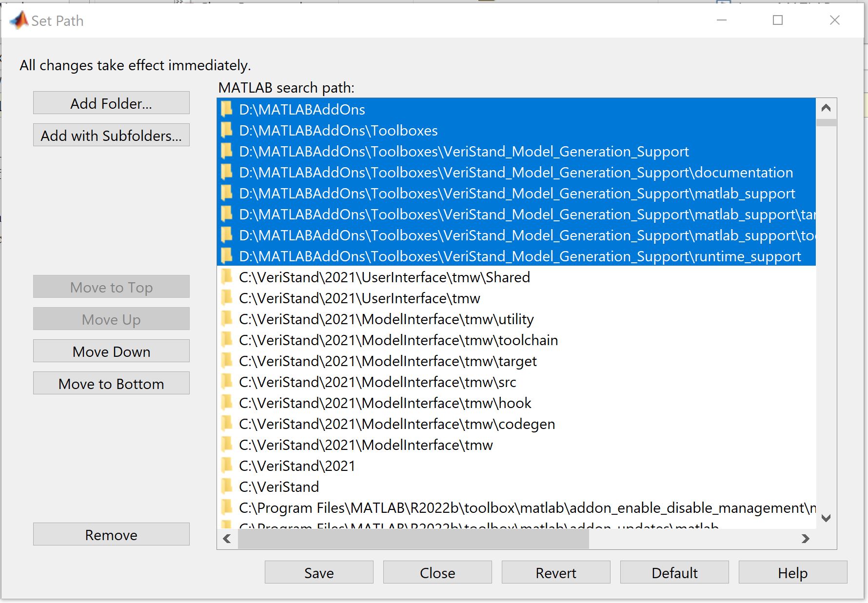Click folder icon for ModelInterface\tmw\codegen
Image resolution: width=868 pixels, height=603 pixels.
coord(227,424)
